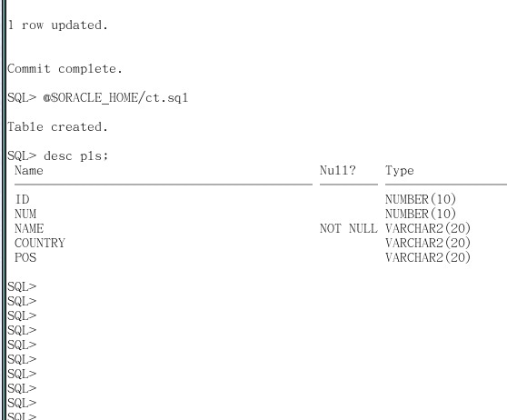Image resolution: width=507 pixels, height=420 pixels.
Task: Select the ID column name
Action: 23,199
